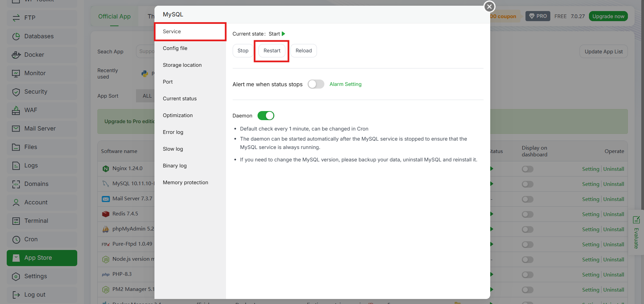Switch to the Official App tab

pyautogui.click(x=114, y=16)
